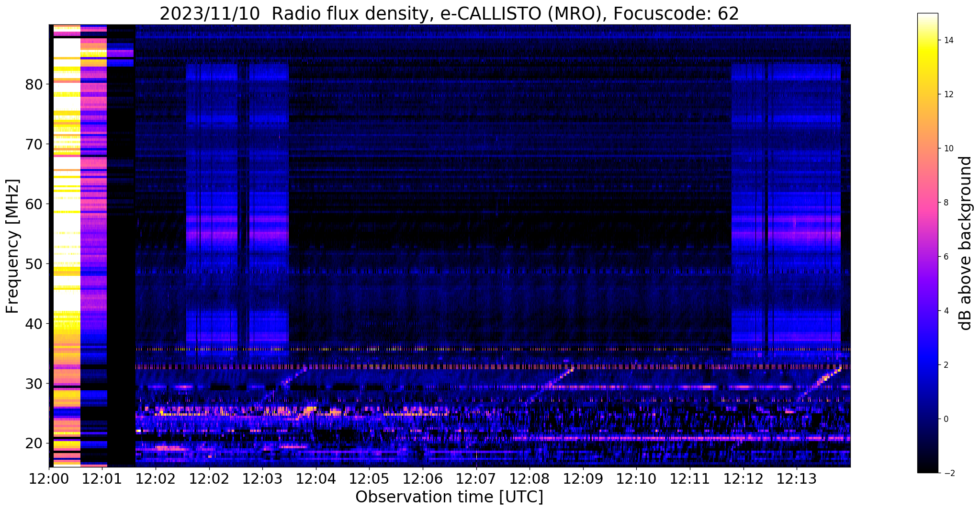Click the 12:01 time tick label

click(102, 478)
